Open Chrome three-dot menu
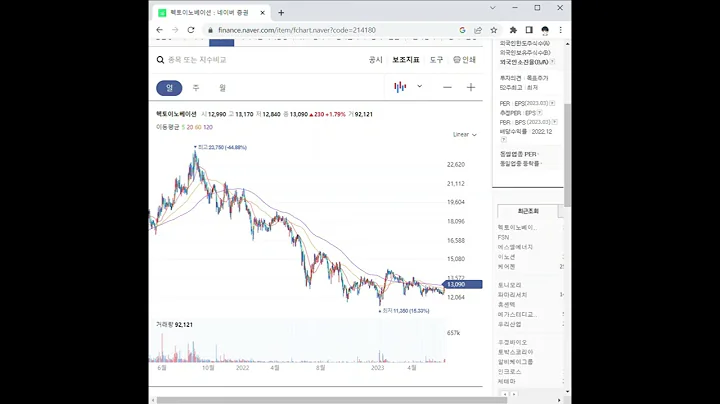 pos(560,30)
